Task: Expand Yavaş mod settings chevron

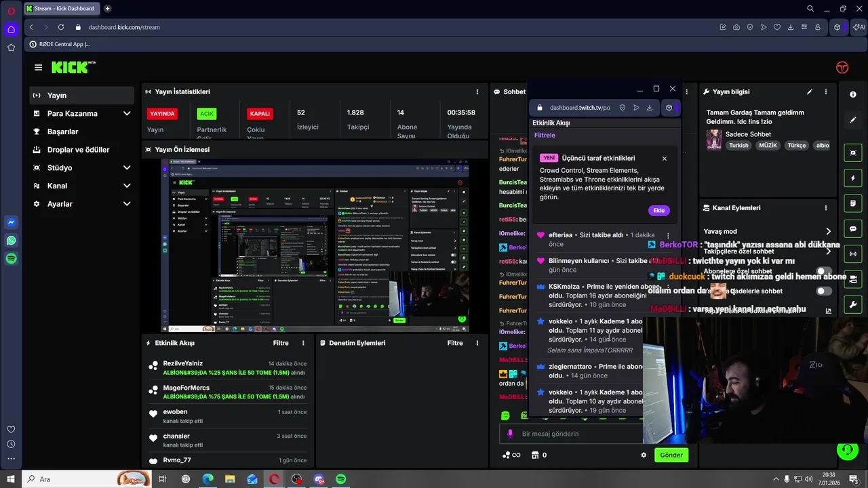Action: click(x=828, y=231)
